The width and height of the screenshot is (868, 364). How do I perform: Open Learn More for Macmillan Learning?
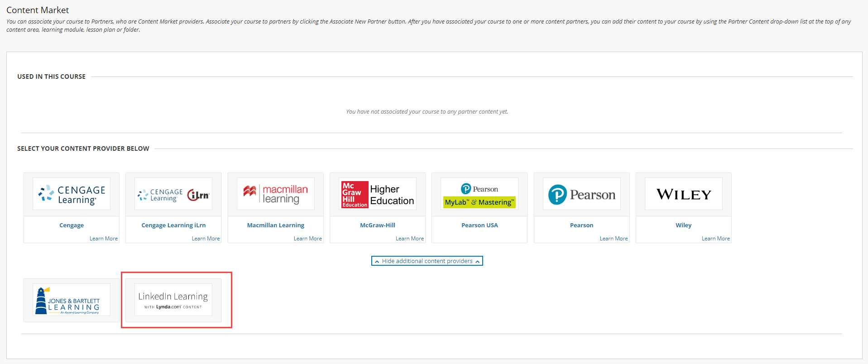(x=308, y=239)
